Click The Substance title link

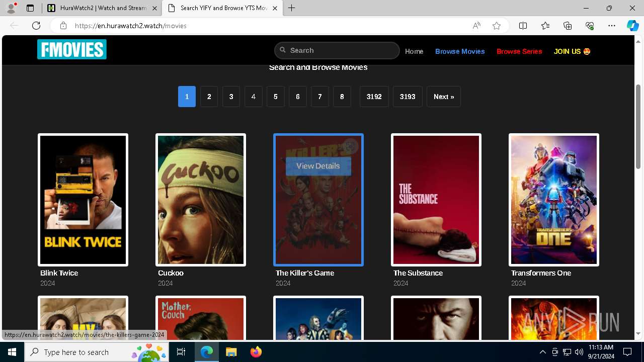[418, 273]
